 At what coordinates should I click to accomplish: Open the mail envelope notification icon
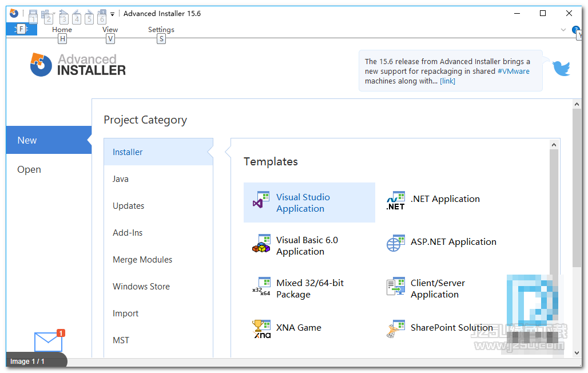click(x=49, y=342)
